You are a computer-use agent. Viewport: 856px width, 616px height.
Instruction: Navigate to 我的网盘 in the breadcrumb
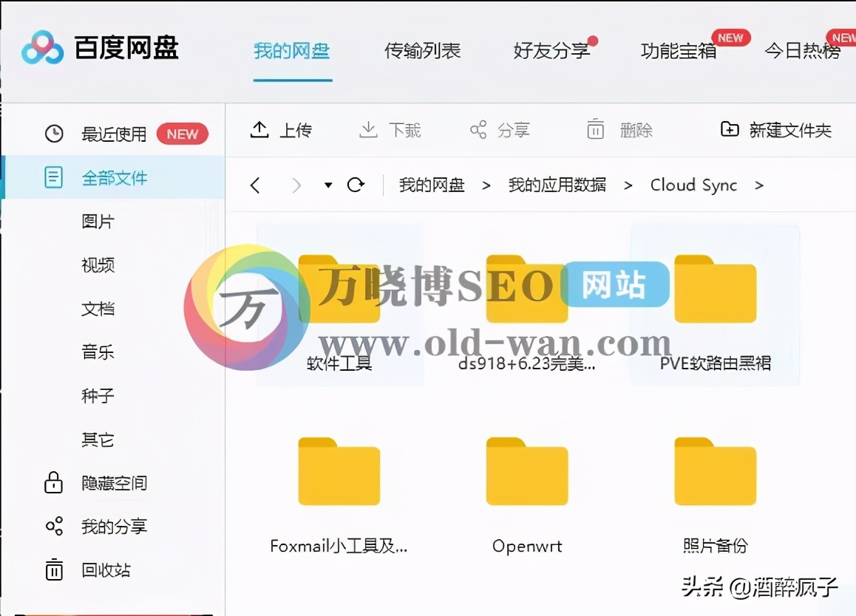[432, 185]
